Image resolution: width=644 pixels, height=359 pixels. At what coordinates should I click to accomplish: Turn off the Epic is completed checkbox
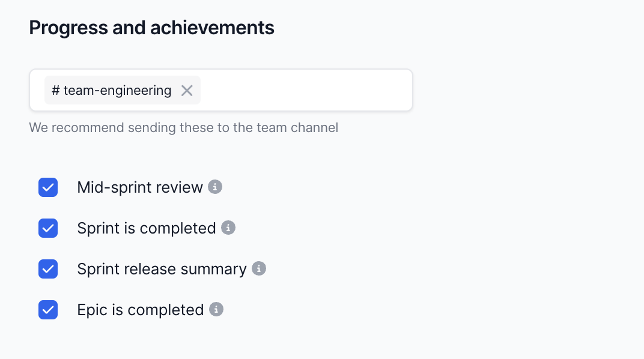(x=48, y=310)
